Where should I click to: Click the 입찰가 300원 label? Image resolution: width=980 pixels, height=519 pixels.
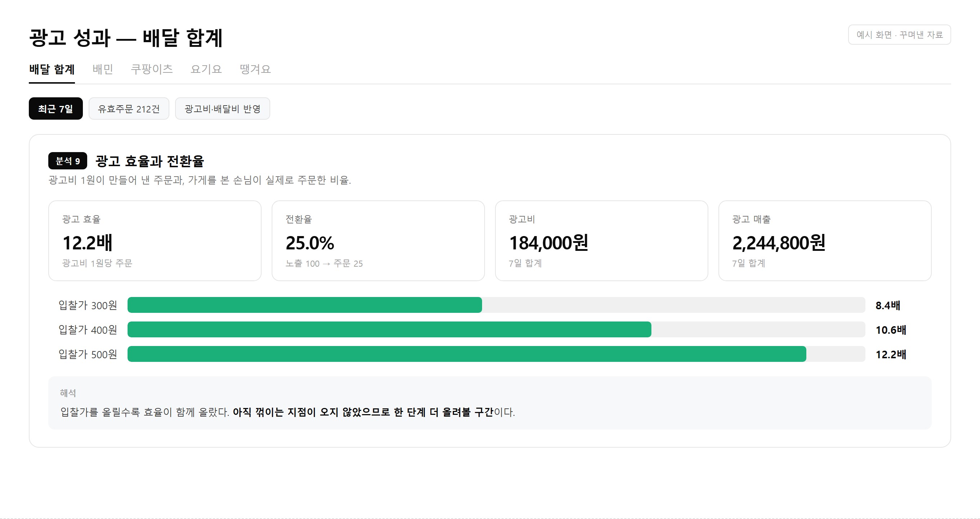88,305
